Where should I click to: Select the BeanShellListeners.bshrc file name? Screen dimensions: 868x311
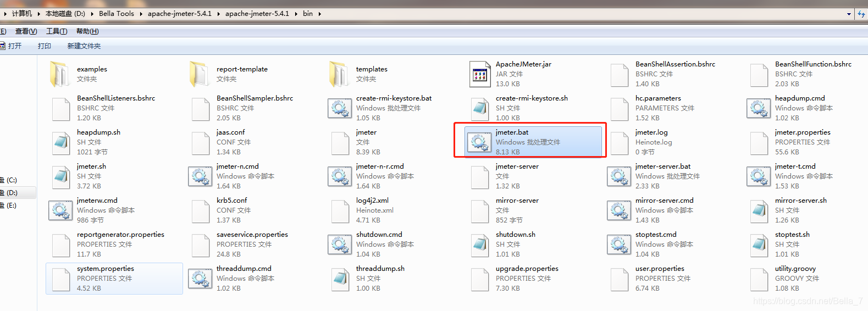pyautogui.click(x=116, y=98)
